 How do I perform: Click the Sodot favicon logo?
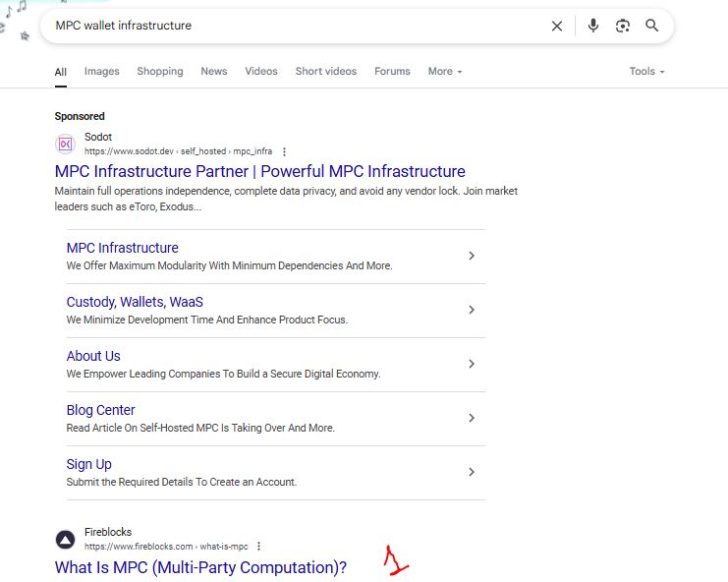[66, 144]
